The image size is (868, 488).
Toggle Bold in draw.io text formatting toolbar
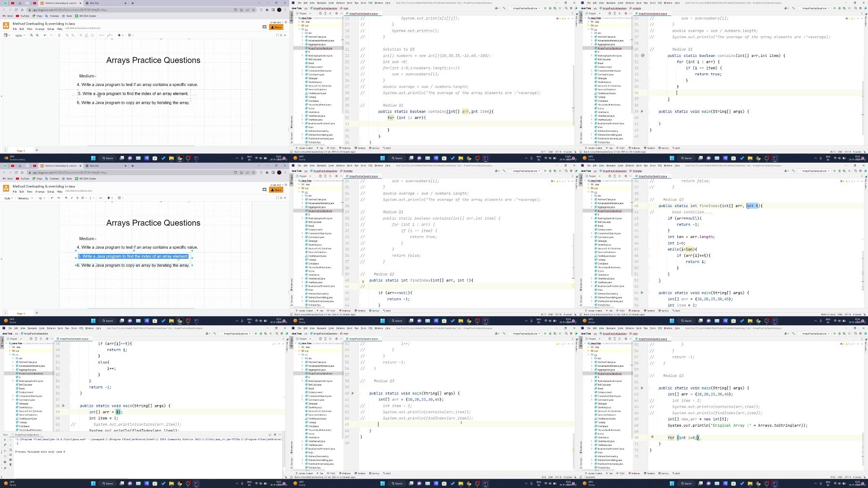point(66,197)
